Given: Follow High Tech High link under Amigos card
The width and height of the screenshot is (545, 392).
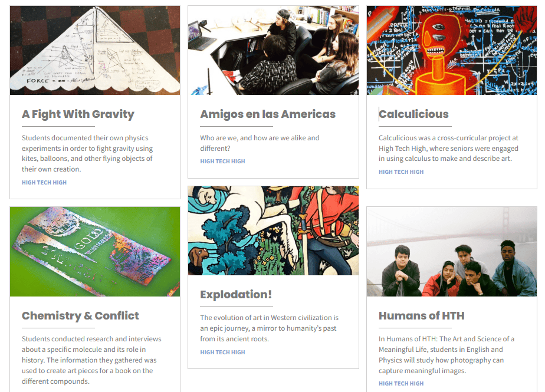Looking at the screenshot, I should [222, 162].
